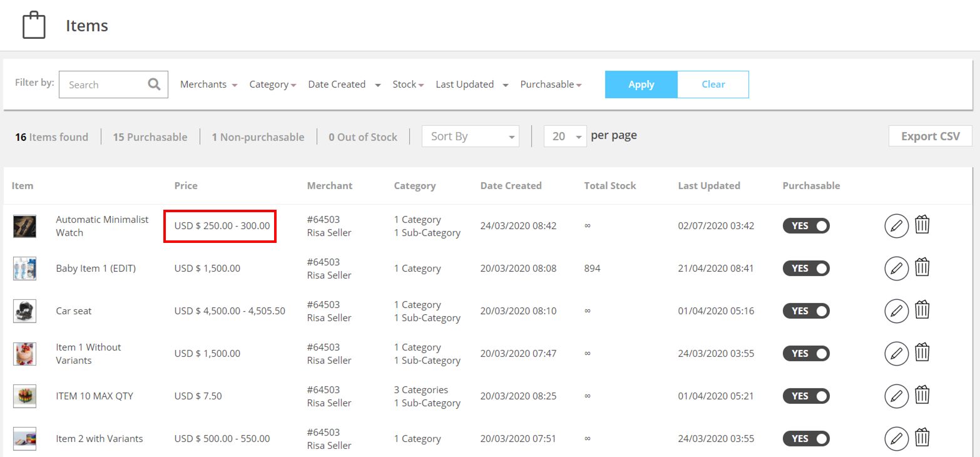Screen dimensions: 980x457
Task: Click the edit pencil for Automatic Minimalist Watch
Action: pos(896,225)
